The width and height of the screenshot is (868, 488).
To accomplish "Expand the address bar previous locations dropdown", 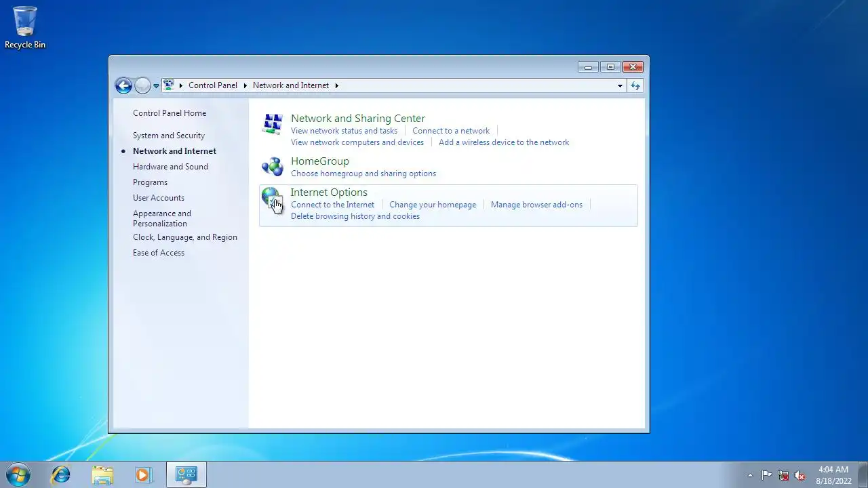I will pyautogui.click(x=620, y=85).
